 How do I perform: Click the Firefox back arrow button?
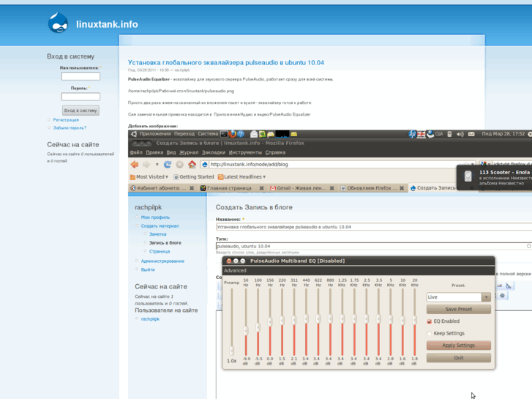pyautogui.click(x=135, y=164)
